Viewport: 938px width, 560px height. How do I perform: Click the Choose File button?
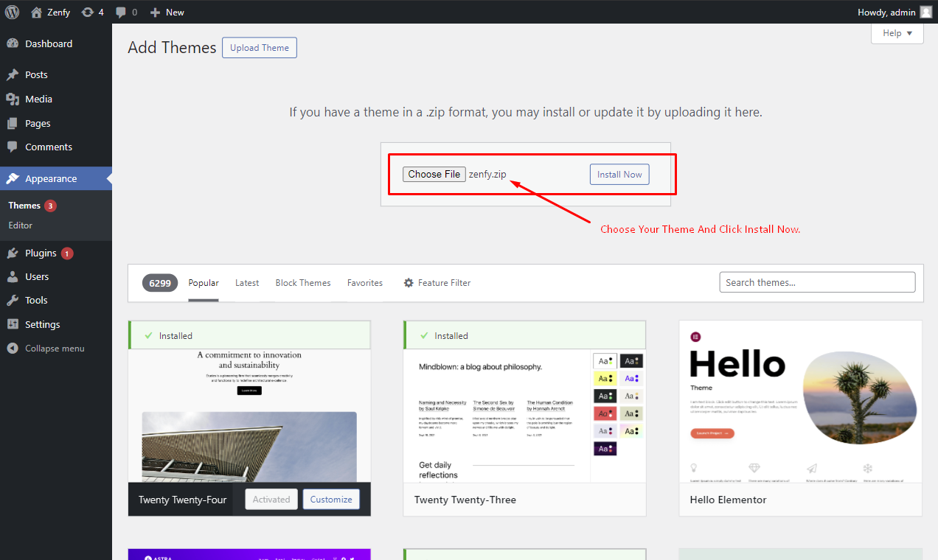point(434,175)
